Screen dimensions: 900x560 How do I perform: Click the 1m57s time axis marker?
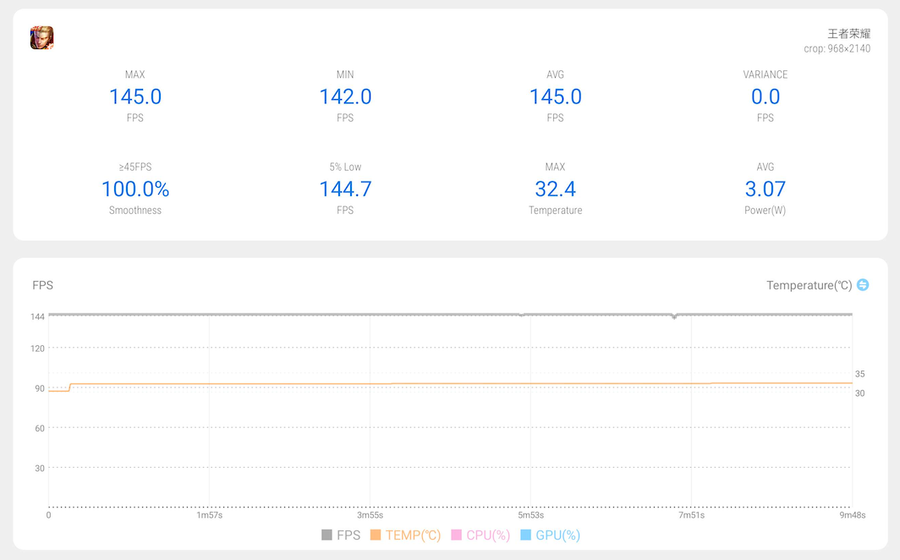click(x=209, y=516)
